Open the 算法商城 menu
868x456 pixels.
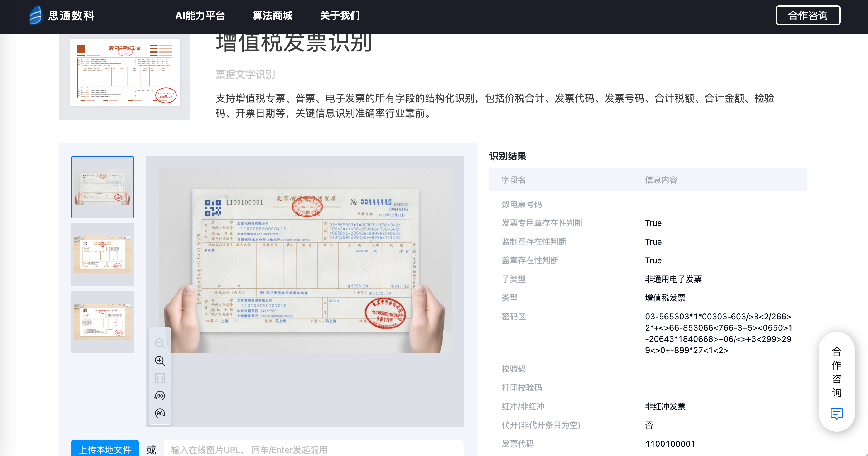pos(272,16)
